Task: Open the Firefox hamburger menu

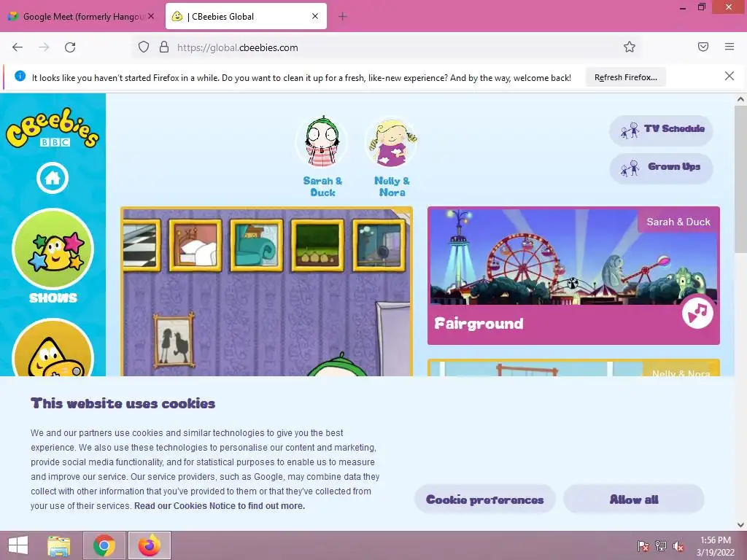Action: [729, 47]
